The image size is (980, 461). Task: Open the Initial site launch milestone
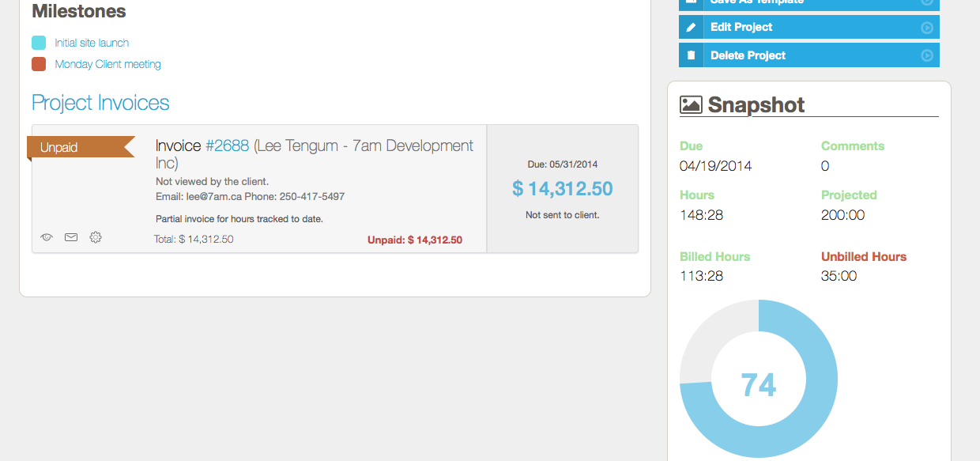92,43
